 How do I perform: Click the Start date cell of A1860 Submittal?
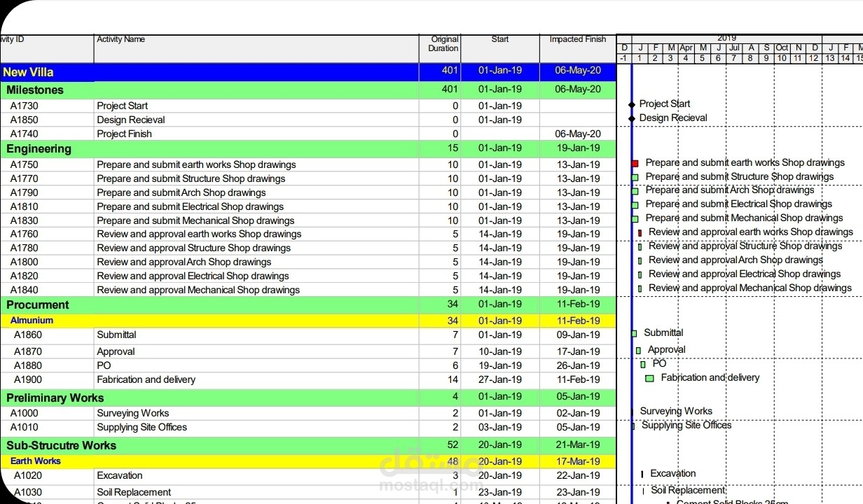(499, 335)
